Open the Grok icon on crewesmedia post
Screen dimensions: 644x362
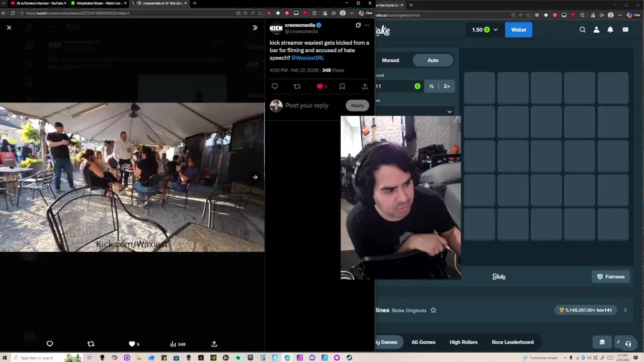click(358, 25)
